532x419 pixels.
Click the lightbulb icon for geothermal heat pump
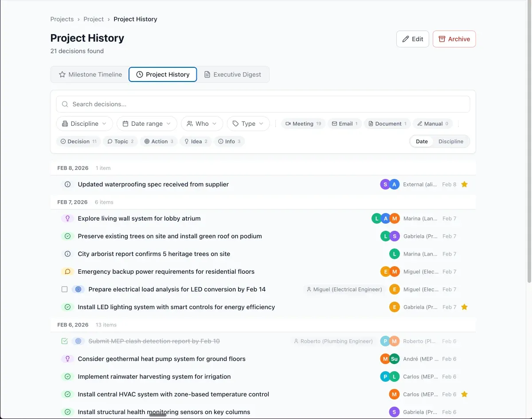68,359
